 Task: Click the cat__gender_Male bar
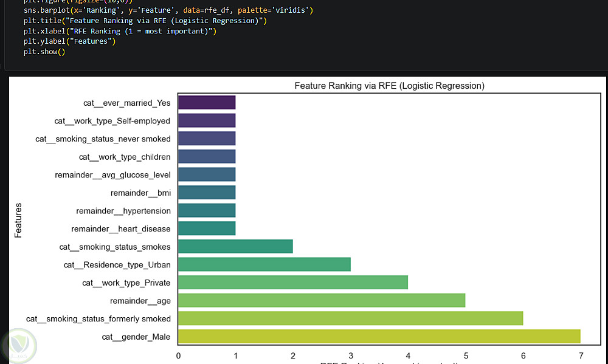pyautogui.click(x=379, y=337)
